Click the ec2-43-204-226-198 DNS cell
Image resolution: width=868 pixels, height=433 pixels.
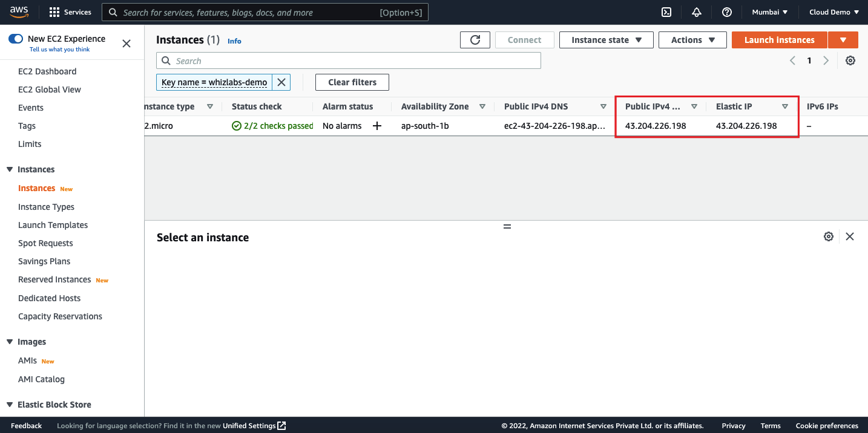[556, 126]
